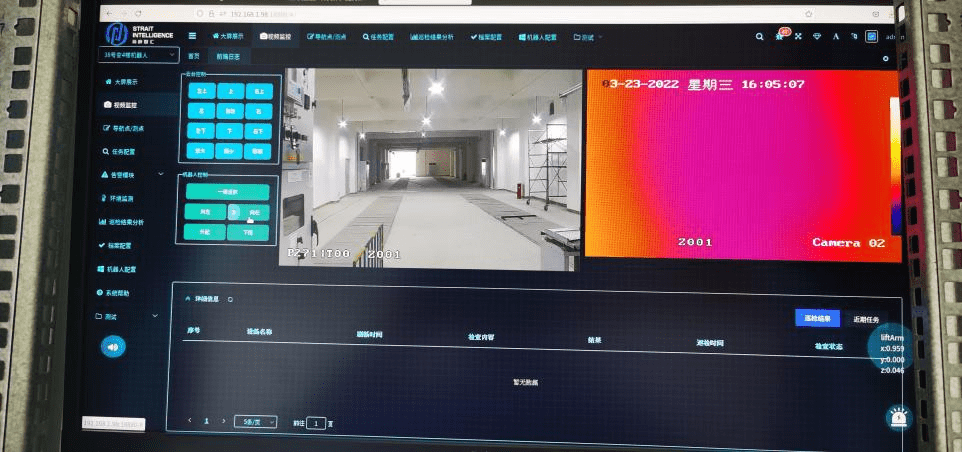Screen dimensions: 962x452
Task: Expand the 测试 dropdown in top navigation
Action: (588, 37)
